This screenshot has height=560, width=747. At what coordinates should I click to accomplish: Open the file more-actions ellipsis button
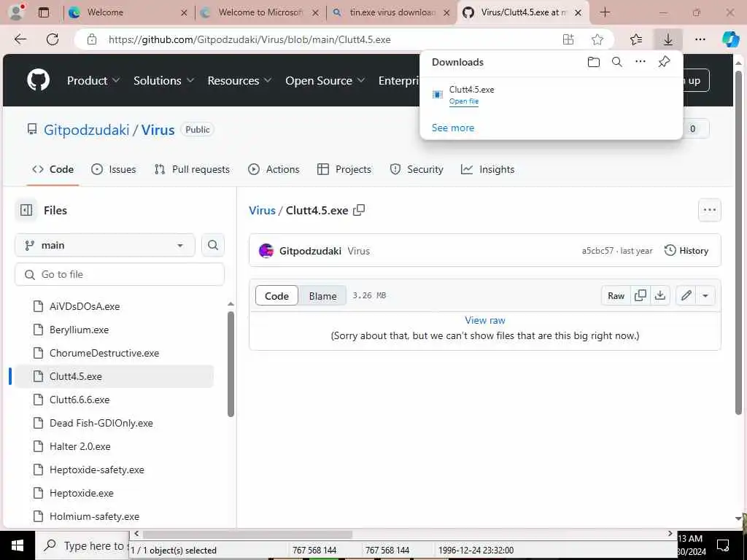709,210
